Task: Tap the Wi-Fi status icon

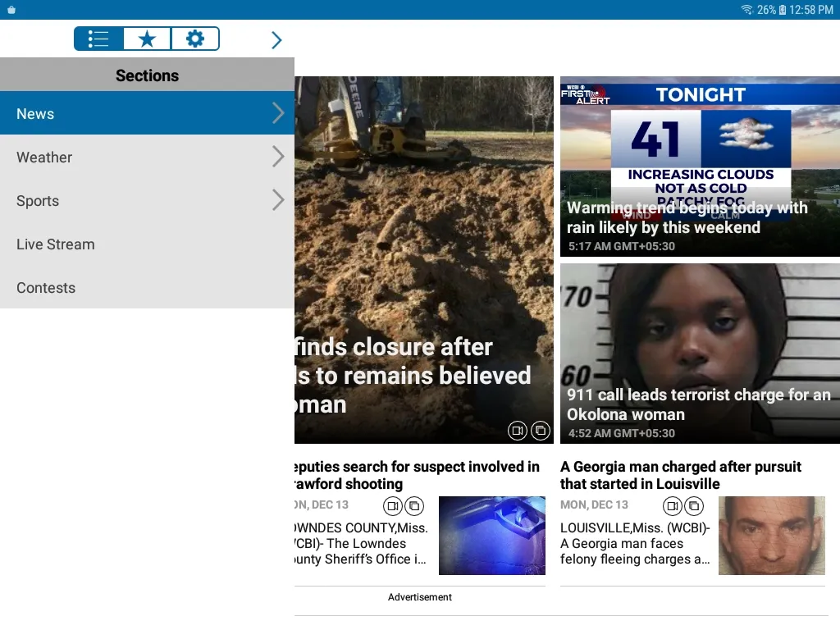Action: [x=746, y=10]
